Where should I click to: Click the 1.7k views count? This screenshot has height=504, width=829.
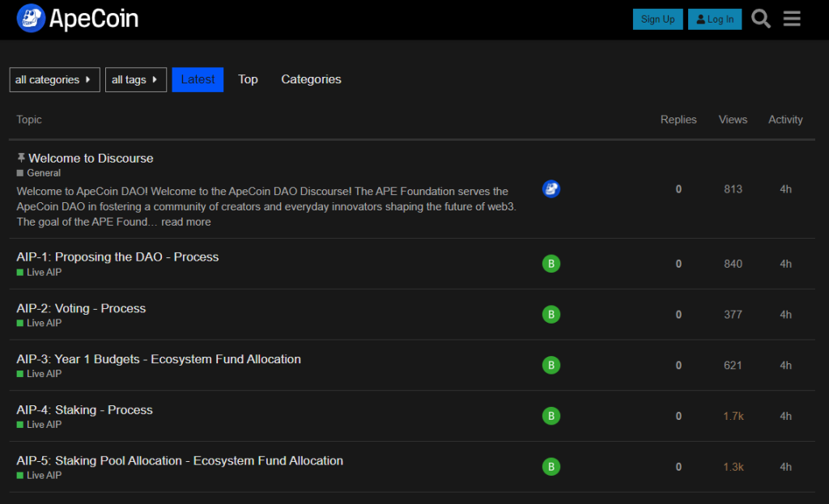[x=733, y=416]
